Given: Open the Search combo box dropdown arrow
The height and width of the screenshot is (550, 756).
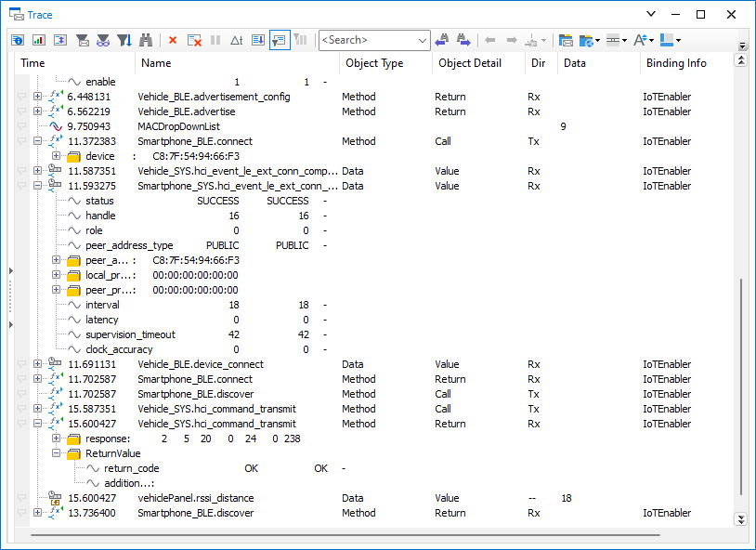Looking at the screenshot, I should pos(423,41).
